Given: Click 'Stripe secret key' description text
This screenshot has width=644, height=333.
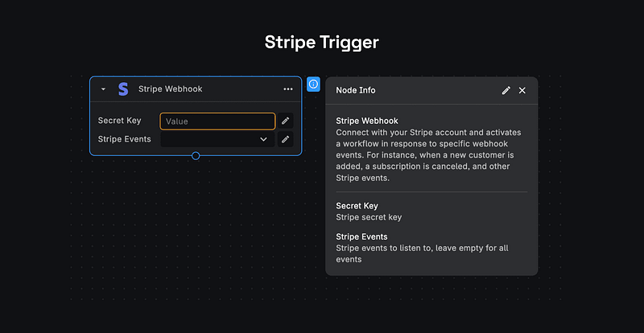Looking at the screenshot, I should [x=369, y=217].
